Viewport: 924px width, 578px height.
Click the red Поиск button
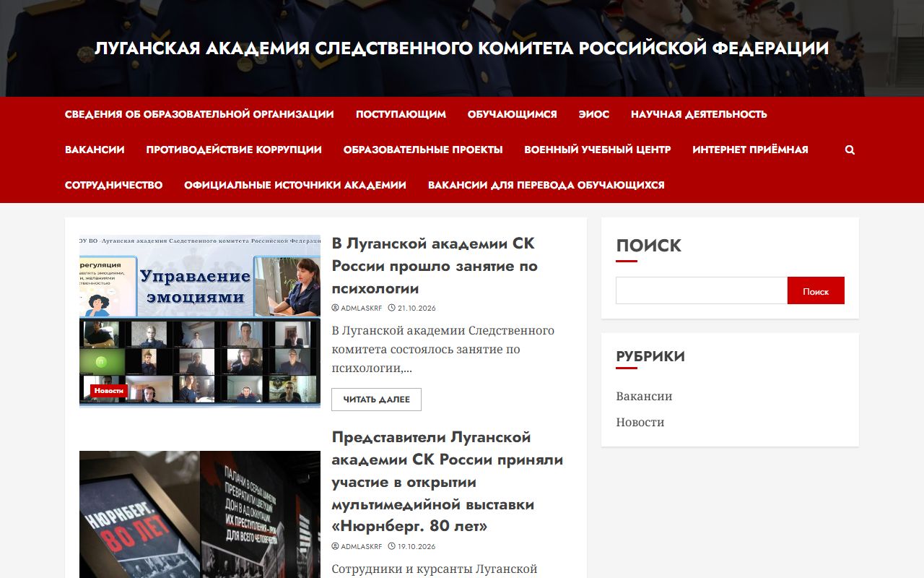point(816,290)
